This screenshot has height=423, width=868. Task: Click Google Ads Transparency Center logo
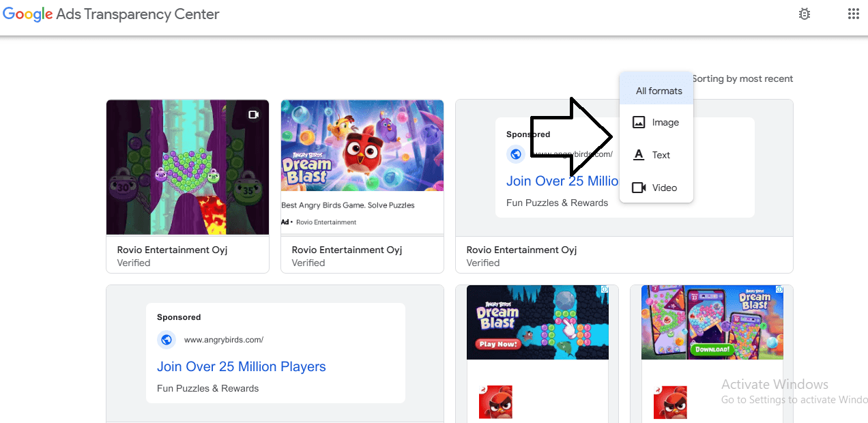(x=111, y=14)
